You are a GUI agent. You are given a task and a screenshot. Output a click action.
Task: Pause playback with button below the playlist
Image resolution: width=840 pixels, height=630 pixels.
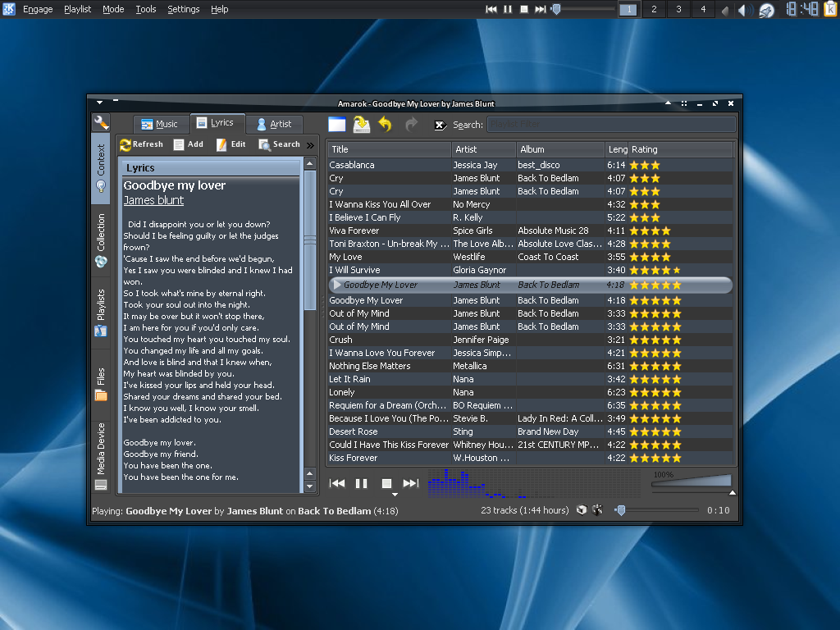pos(362,483)
